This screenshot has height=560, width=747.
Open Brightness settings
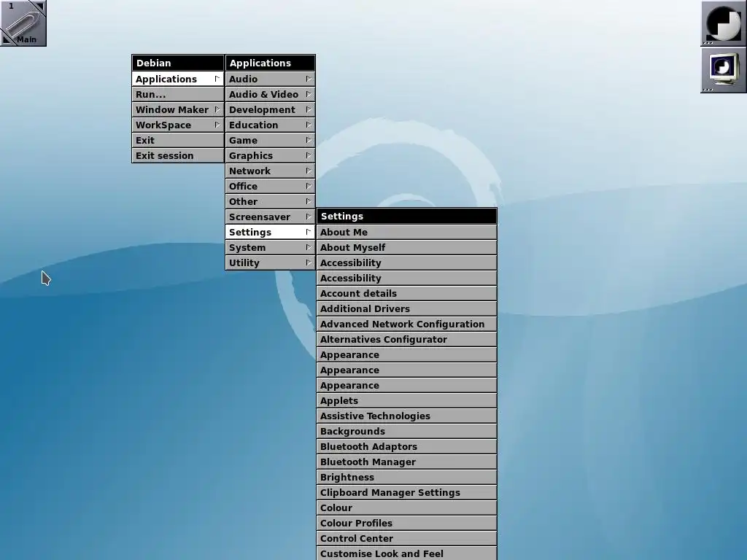pyautogui.click(x=407, y=477)
